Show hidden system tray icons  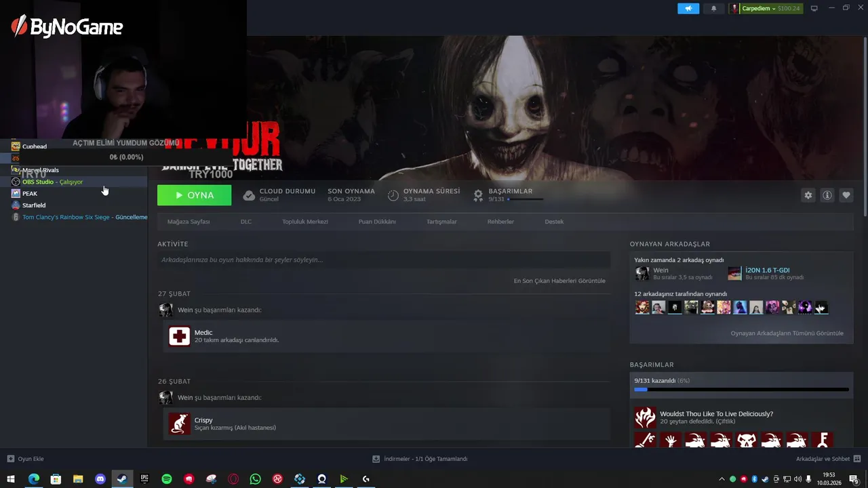click(x=722, y=479)
